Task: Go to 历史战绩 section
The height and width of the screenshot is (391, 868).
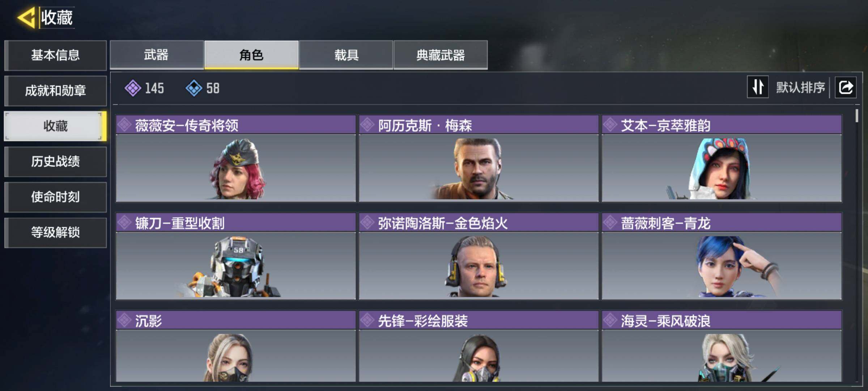Action: (55, 161)
